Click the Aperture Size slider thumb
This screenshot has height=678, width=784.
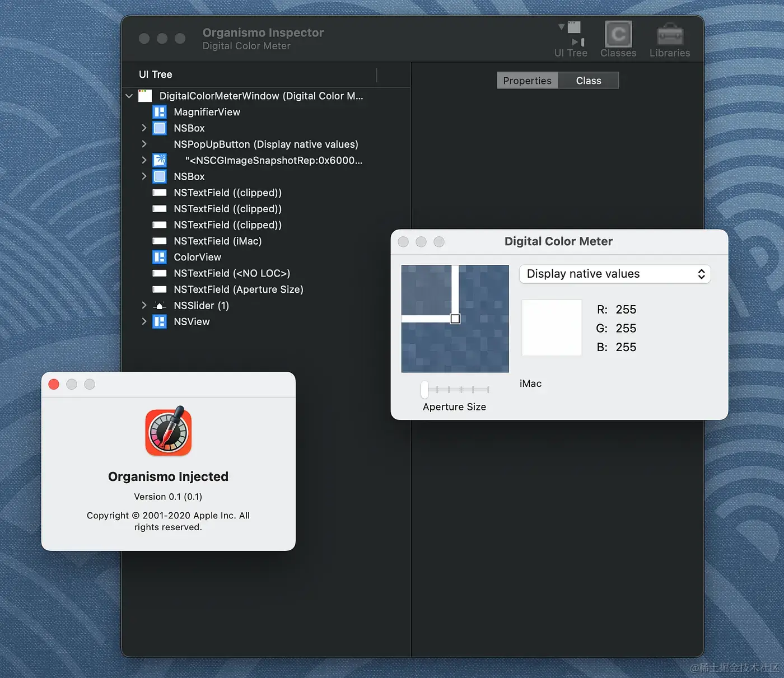click(x=424, y=389)
